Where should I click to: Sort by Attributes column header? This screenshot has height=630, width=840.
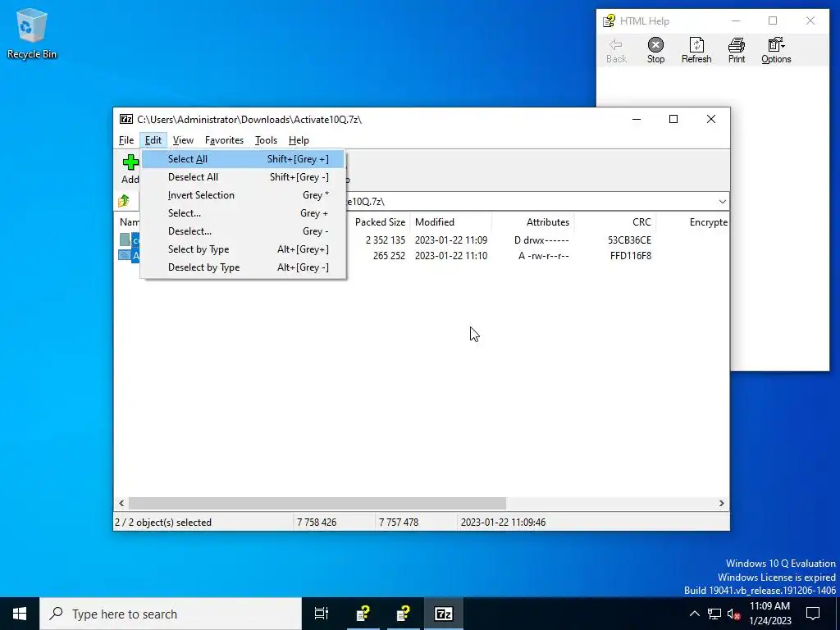(x=532, y=222)
